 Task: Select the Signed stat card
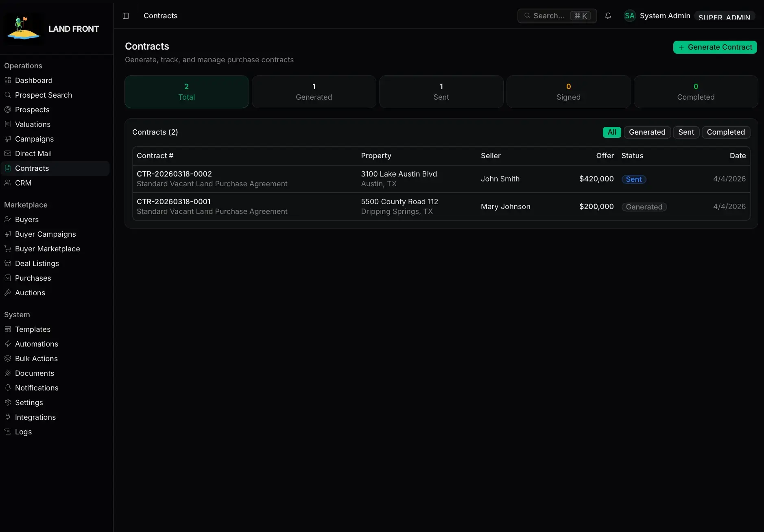568,92
